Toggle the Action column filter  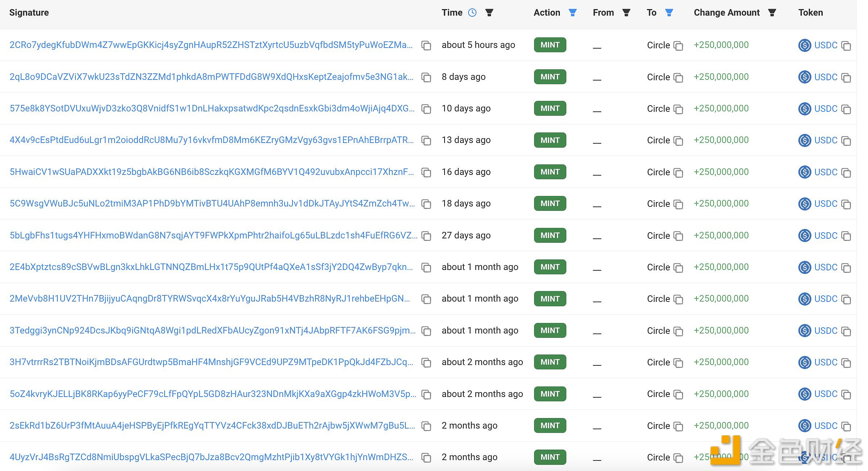[574, 13]
